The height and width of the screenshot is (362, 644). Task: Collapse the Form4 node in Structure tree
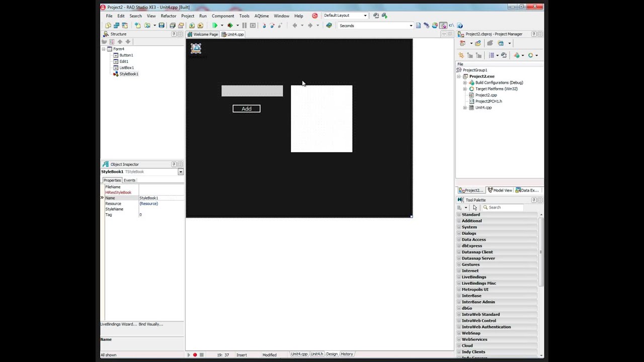104,49
